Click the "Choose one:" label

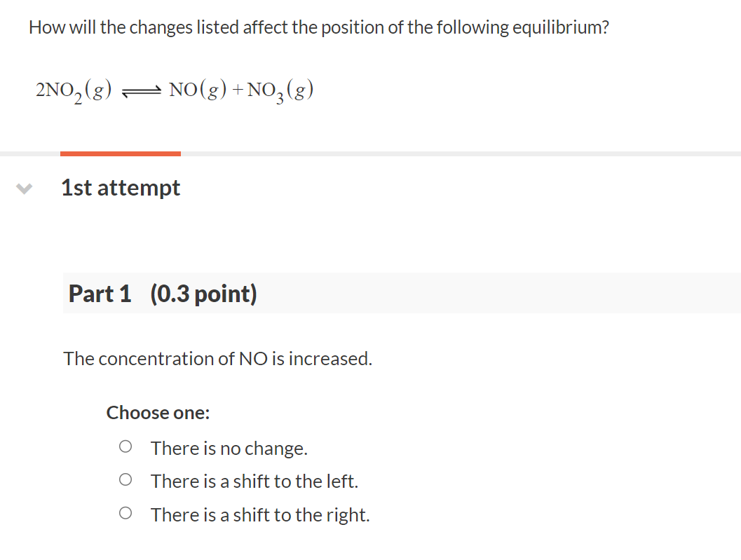[158, 413]
